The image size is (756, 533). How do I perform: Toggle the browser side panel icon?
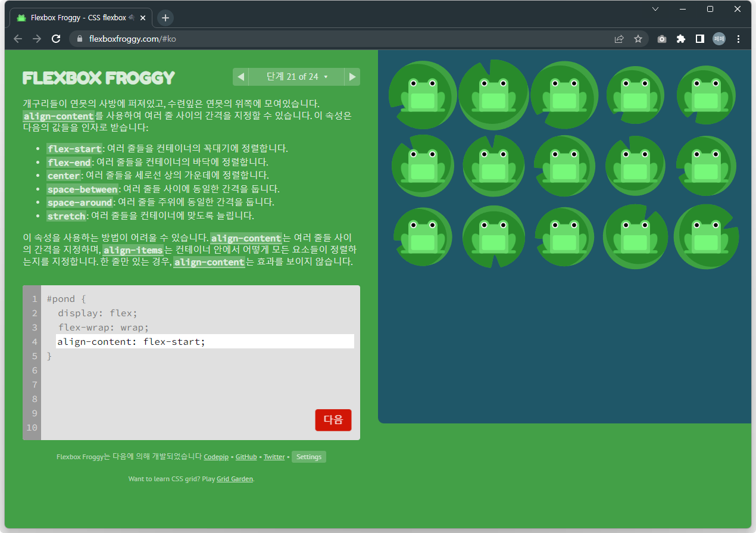tap(700, 39)
